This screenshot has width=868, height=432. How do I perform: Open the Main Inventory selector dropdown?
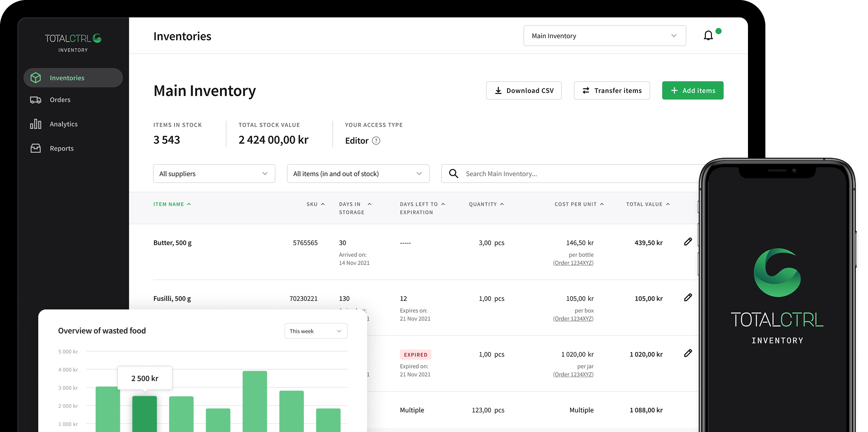[604, 36]
